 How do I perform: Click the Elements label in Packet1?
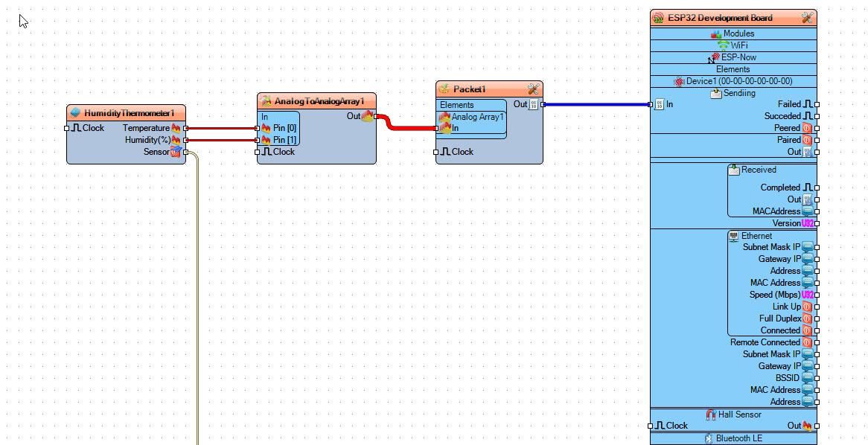(x=456, y=105)
